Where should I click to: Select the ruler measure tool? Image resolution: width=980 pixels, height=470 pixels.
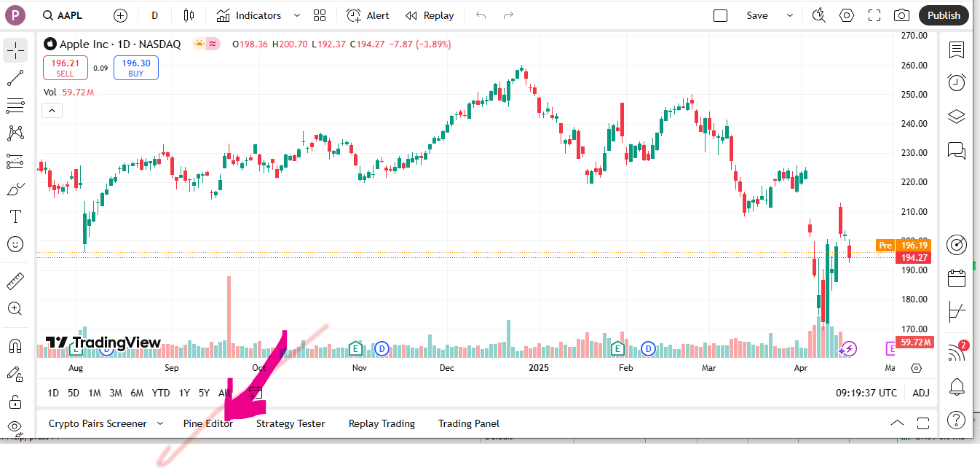point(15,281)
